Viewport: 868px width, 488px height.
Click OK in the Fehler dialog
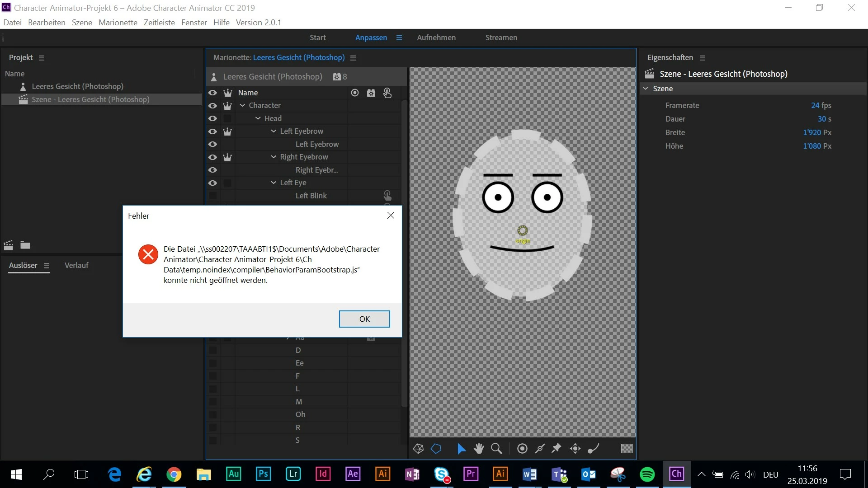(x=364, y=319)
